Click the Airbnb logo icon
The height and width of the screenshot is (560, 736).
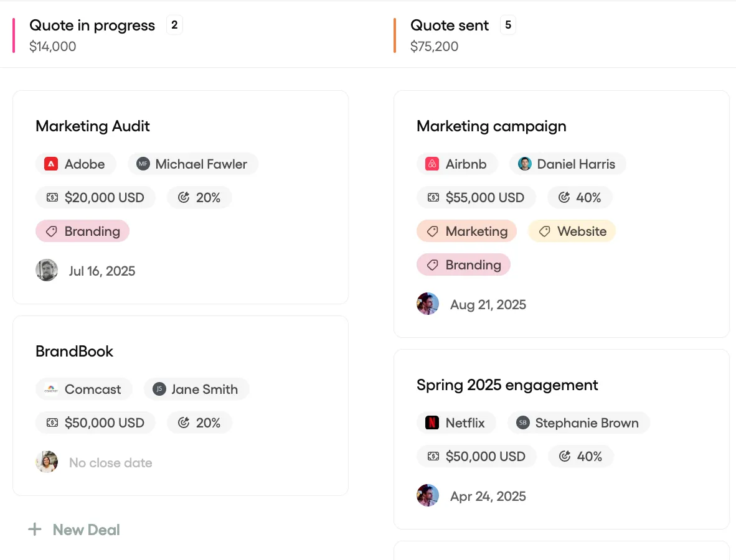pyautogui.click(x=432, y=164)
